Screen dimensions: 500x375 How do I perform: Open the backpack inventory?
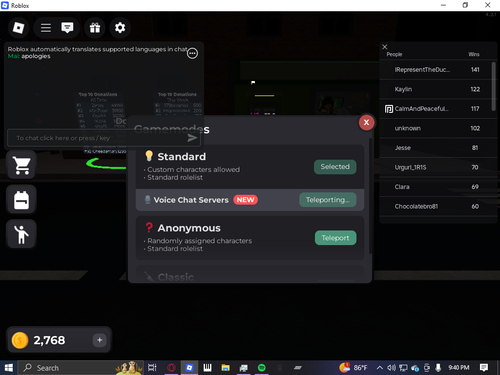22,200
